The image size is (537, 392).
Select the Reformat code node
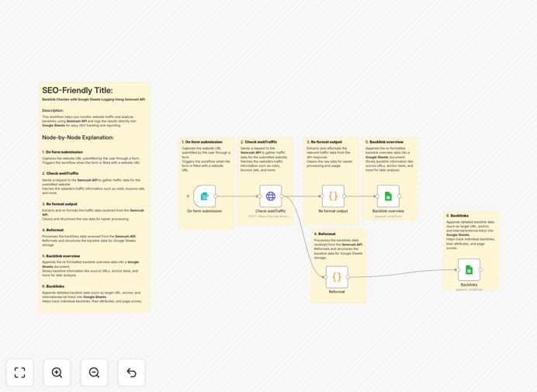pos(337,277)
